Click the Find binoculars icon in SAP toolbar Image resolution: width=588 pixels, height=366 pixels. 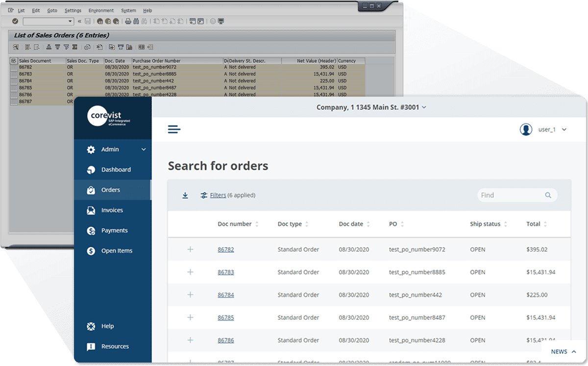coord(136,22)
